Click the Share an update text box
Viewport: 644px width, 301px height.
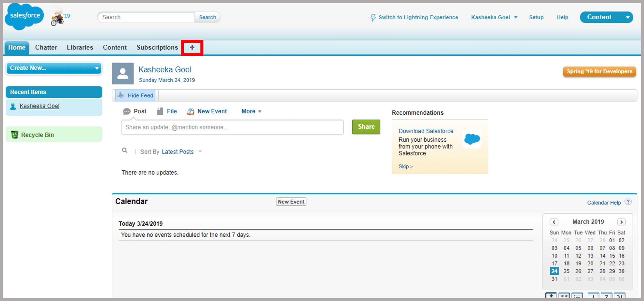pos(233,127)
